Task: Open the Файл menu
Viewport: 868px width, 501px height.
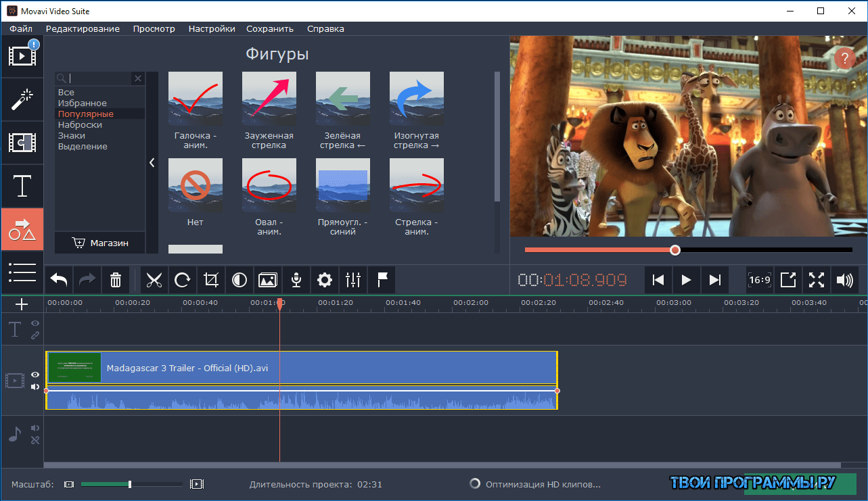Action: click(22, 29)
